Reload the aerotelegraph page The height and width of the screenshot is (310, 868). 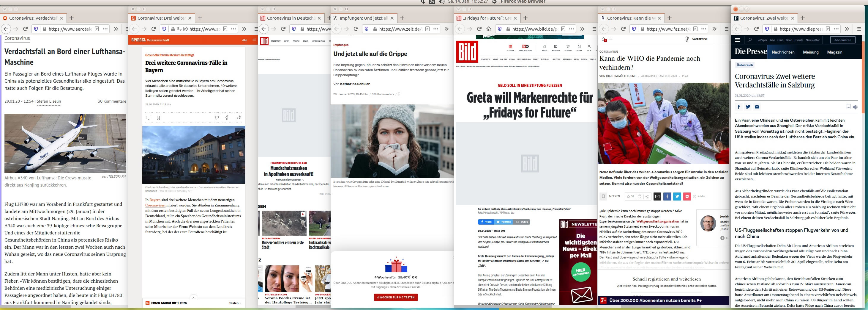point(25,29)
